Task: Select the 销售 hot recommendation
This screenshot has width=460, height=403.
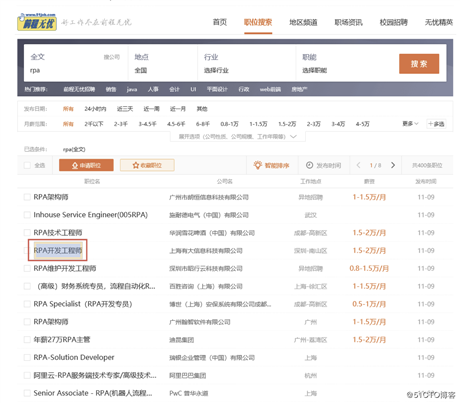Action: tap(111, 89)
